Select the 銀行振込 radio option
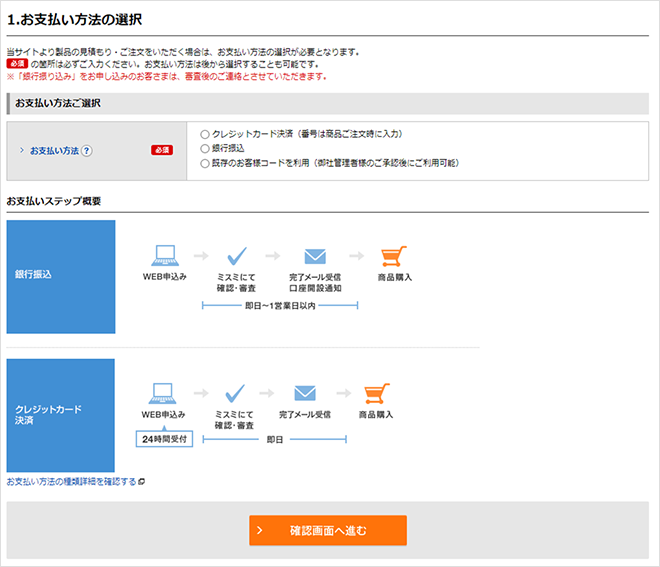Screen dimensions: 660x567 click(205, 148)
